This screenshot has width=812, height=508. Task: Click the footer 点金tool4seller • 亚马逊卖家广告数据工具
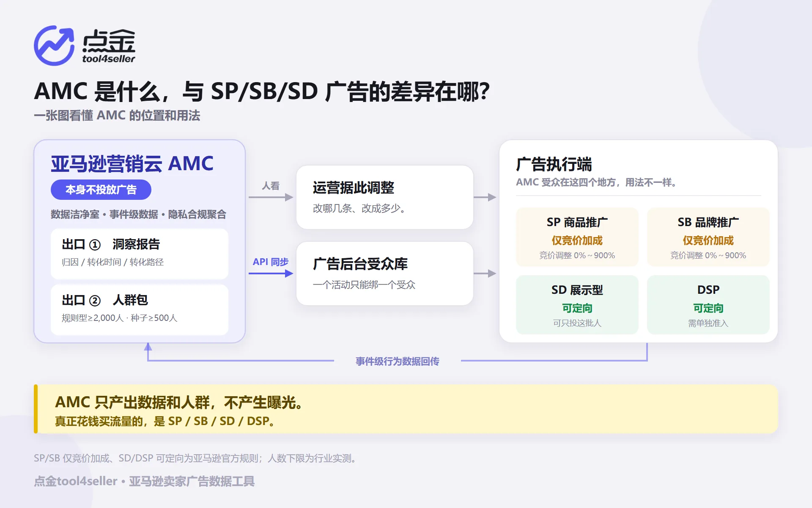[144, 481]
